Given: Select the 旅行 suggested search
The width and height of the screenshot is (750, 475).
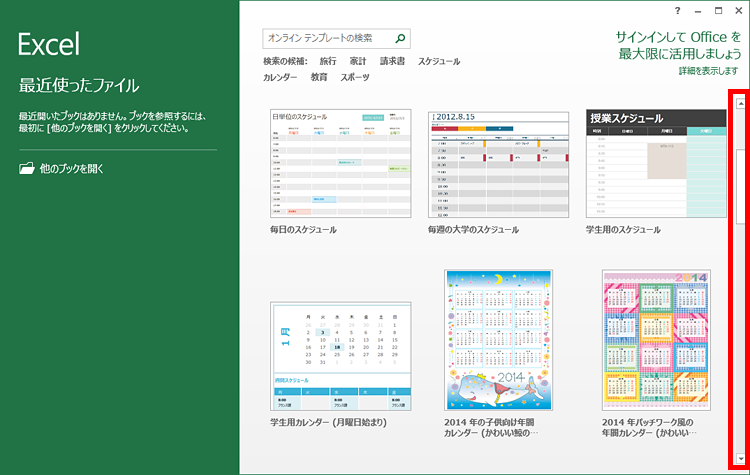Looking at the screenshot, I should point(328,61).
